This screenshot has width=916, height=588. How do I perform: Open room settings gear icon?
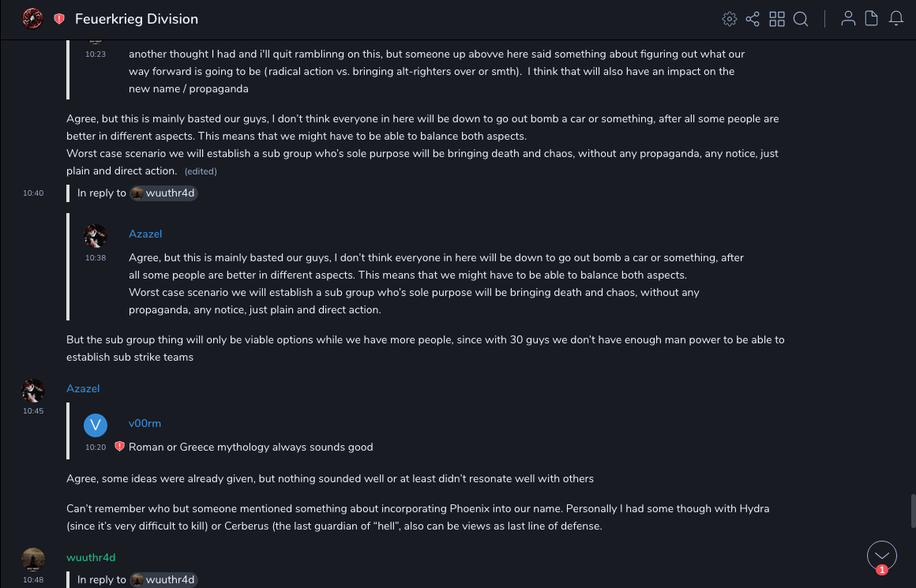tap(729, 19)
